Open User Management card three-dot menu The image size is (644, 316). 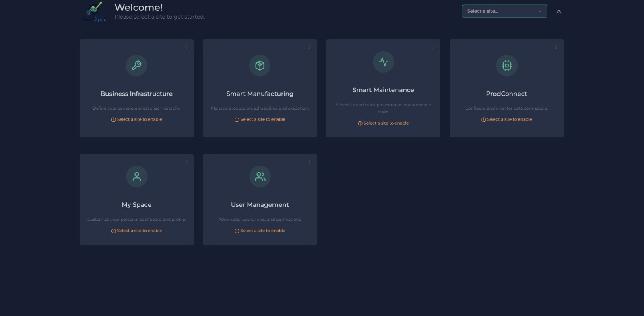pos(309,162)
